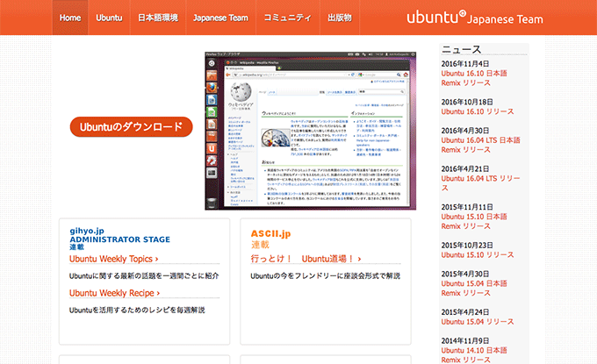
Task: Click the trash icon in the screenshot launcher
Action: pyautogui.click(x=212, y=203)
